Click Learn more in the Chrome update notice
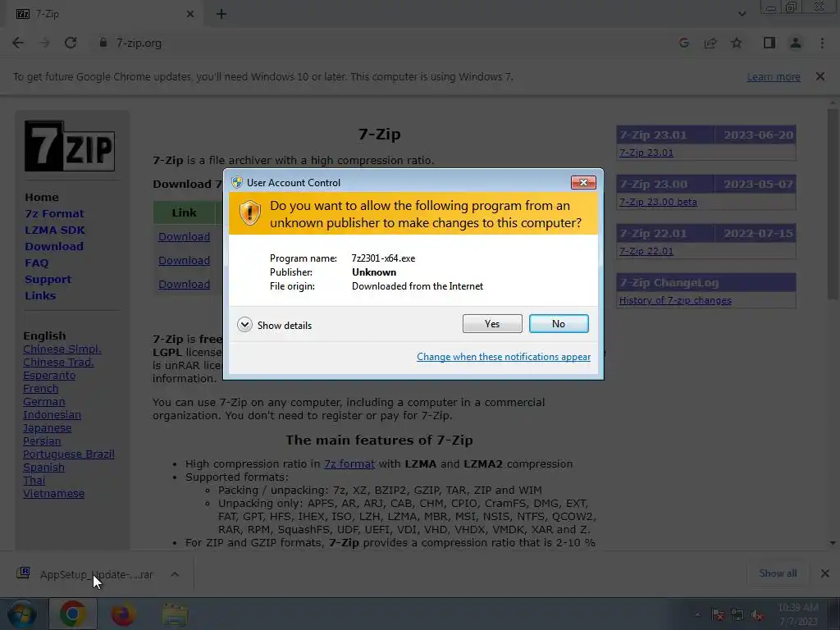840x630 pixels. coord(774,76)
